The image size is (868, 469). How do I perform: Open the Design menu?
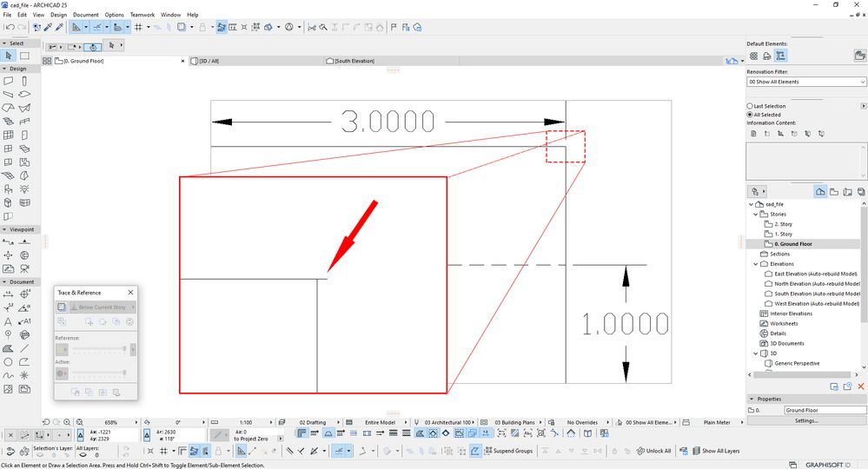pyautogui.click(x=59, y=15)
